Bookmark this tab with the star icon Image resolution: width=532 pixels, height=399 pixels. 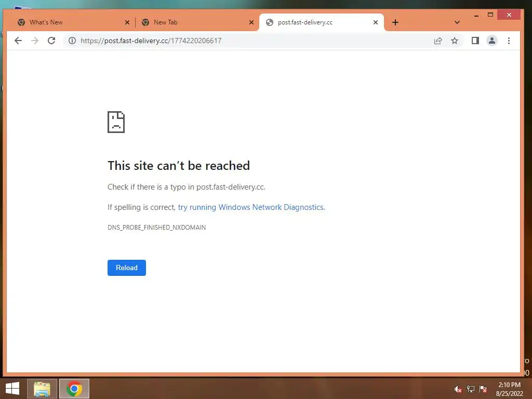pos(455,41)
